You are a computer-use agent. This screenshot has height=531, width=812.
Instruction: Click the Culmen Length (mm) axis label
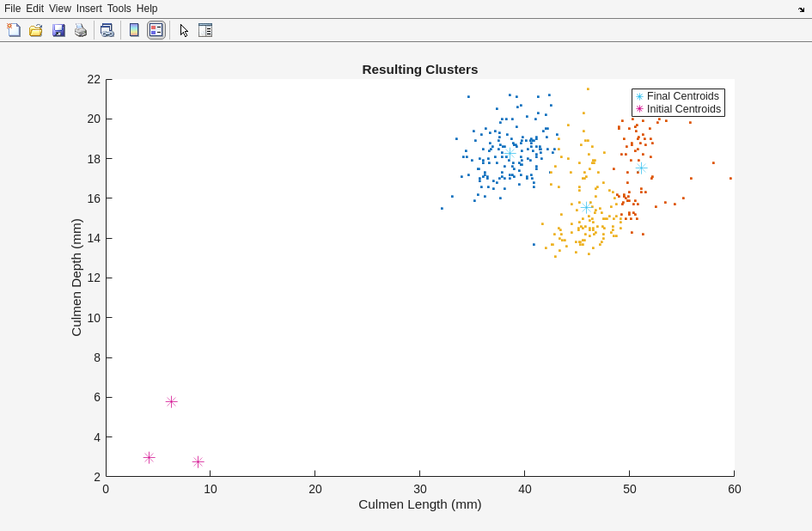pyautogui.click(x=419, y=504)
